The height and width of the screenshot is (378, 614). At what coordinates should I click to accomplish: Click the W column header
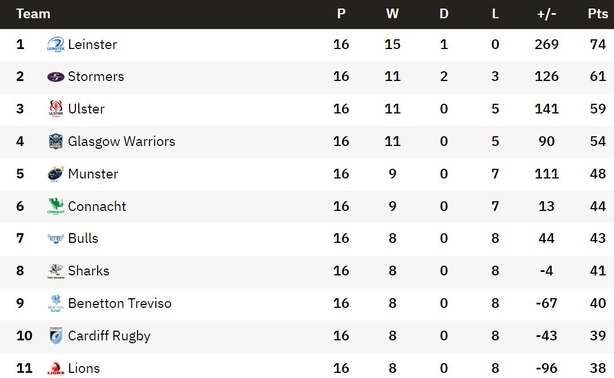pyautogui.click(x=392, y=14)
